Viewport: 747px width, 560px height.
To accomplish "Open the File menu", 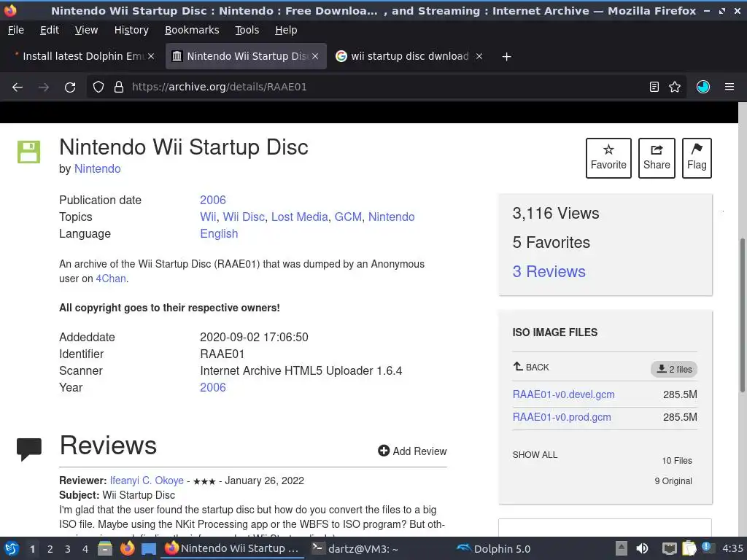I will click(16, 30).
